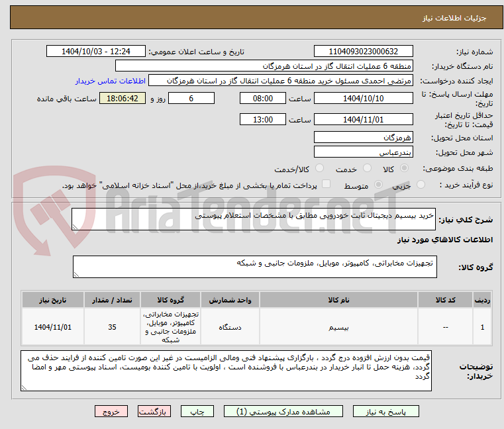Screen dimensions: 504x429
Task: Click the توضیحات خریدار text area
Action: [226, 371]
